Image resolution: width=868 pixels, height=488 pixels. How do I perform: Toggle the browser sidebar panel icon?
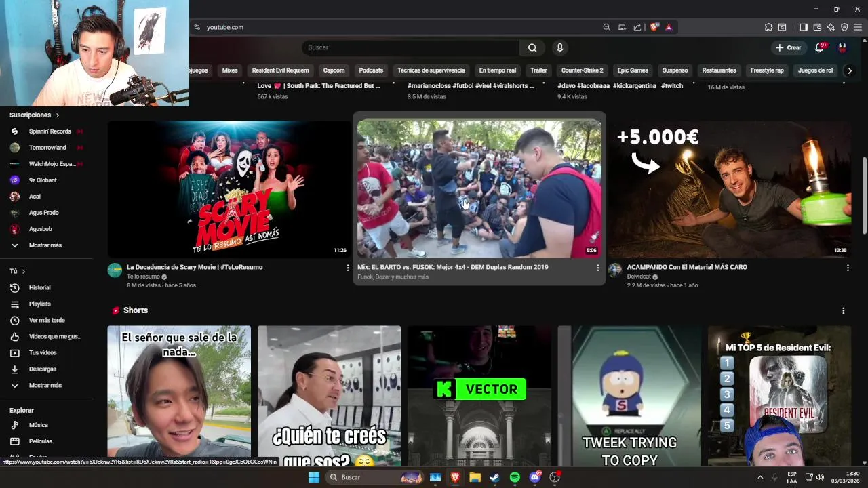[x=804, y=27]
